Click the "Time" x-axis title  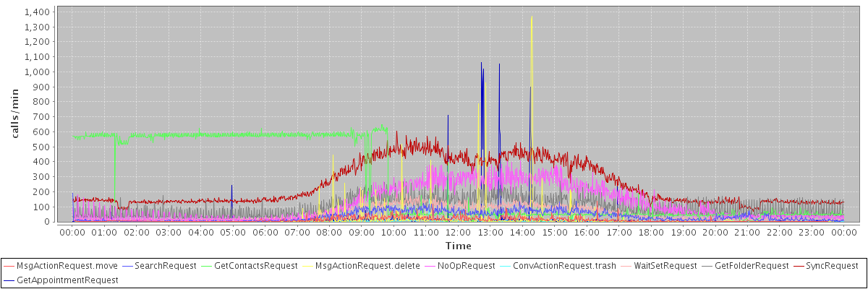pos(458,246)
